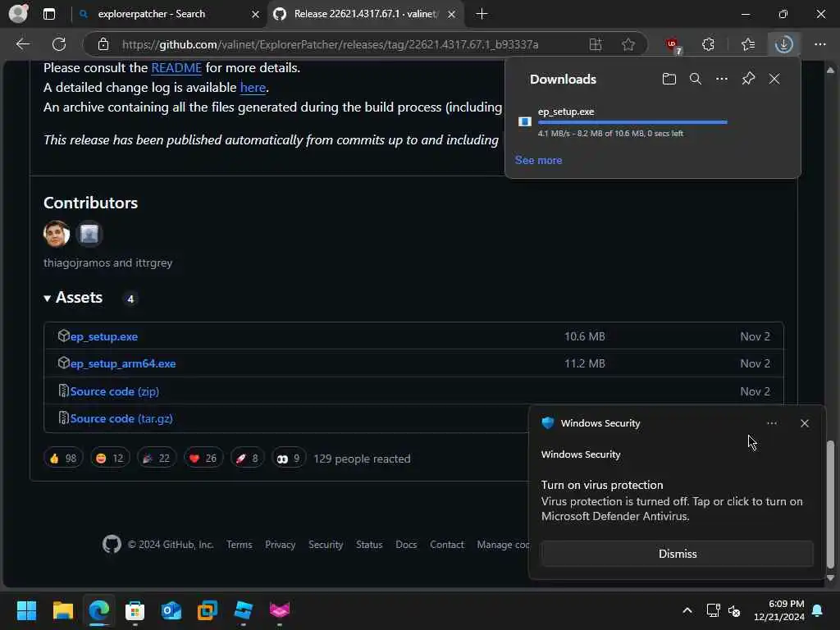This screenshot has height=630, width=840.
Task: Open the Extensions puzzle icon
Action: coord(708,44)
